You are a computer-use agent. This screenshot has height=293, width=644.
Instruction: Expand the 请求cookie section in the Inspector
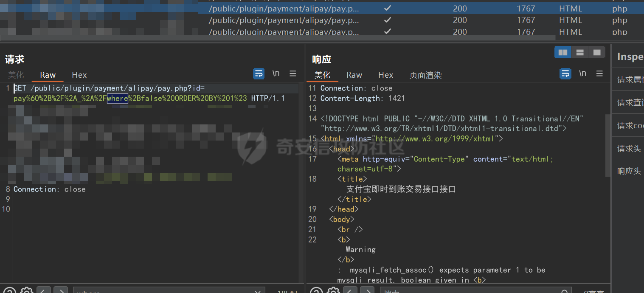click(x=628, y=126)
